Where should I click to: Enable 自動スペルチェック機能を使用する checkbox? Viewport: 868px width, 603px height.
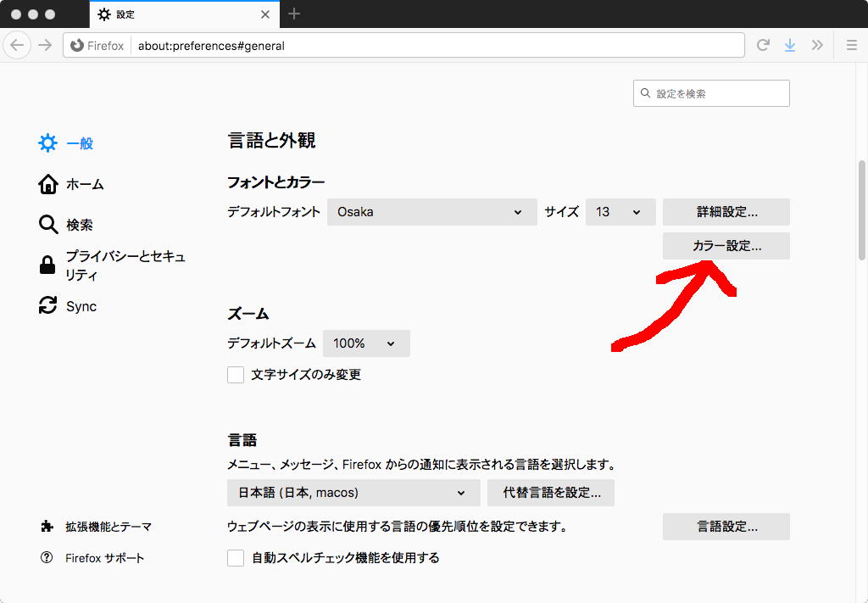(x=236, y=557)
